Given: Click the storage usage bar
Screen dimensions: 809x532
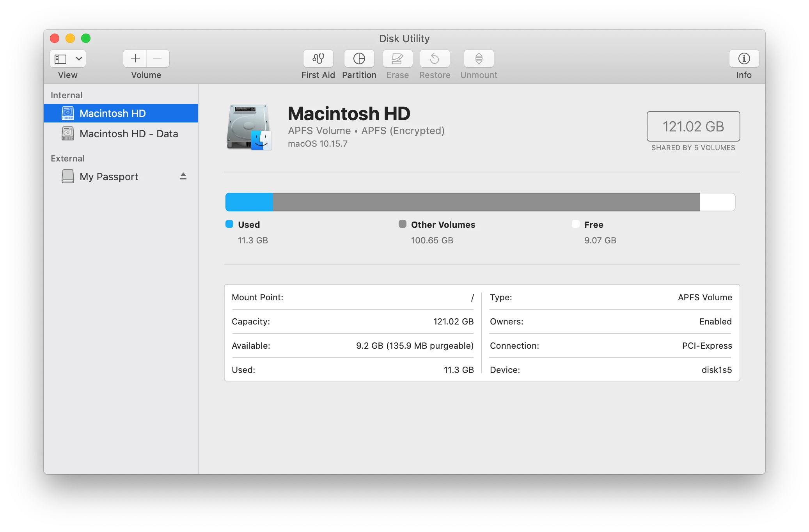Looking at the screenshot, I should [480, 202].
